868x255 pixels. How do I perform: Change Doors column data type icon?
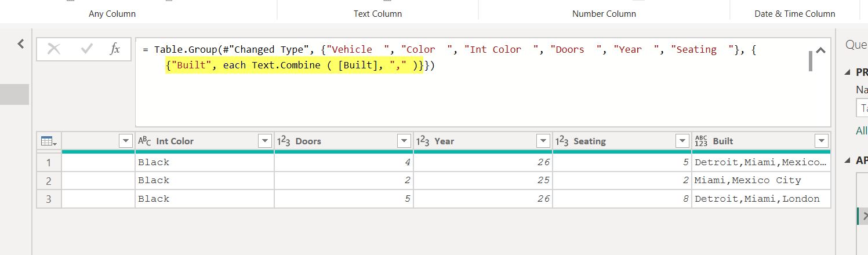click(x=284, y=141)
